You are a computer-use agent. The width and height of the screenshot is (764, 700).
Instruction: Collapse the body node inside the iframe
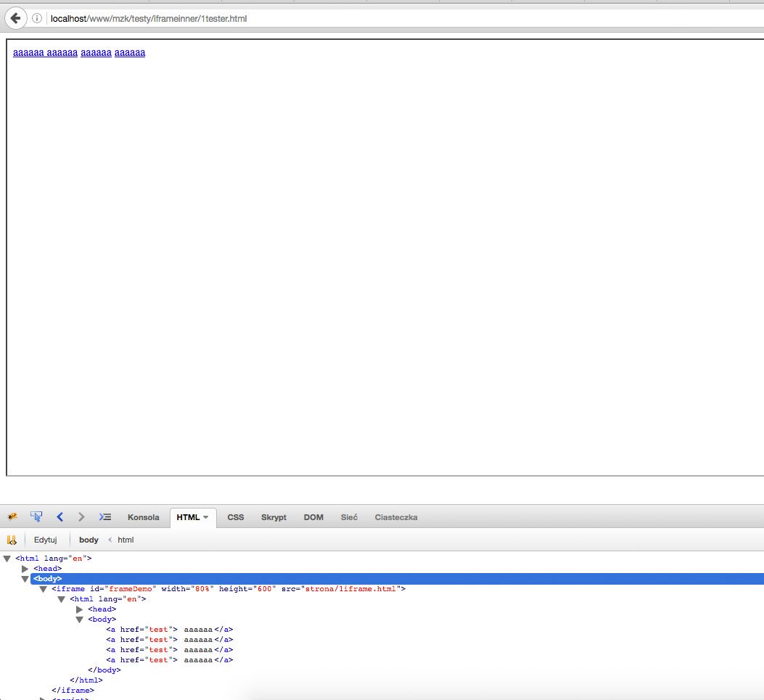[79, 619]
